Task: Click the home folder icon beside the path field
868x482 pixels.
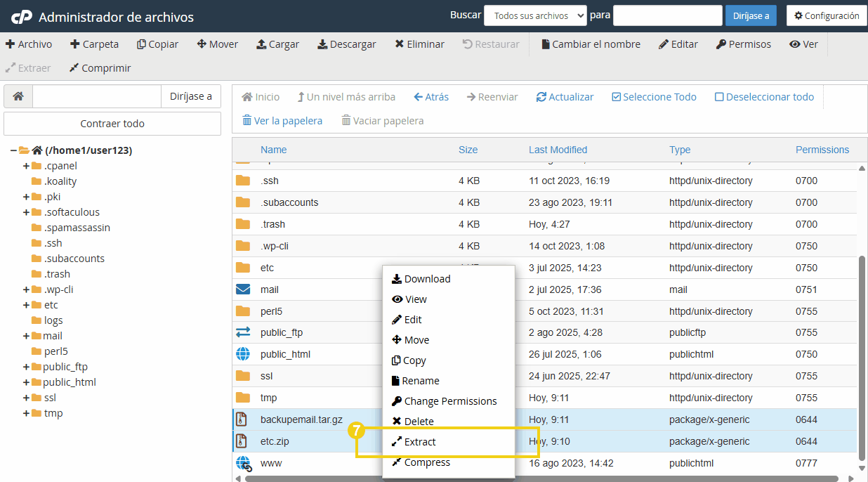Action: pyautogui.click(x=18, y=96)
